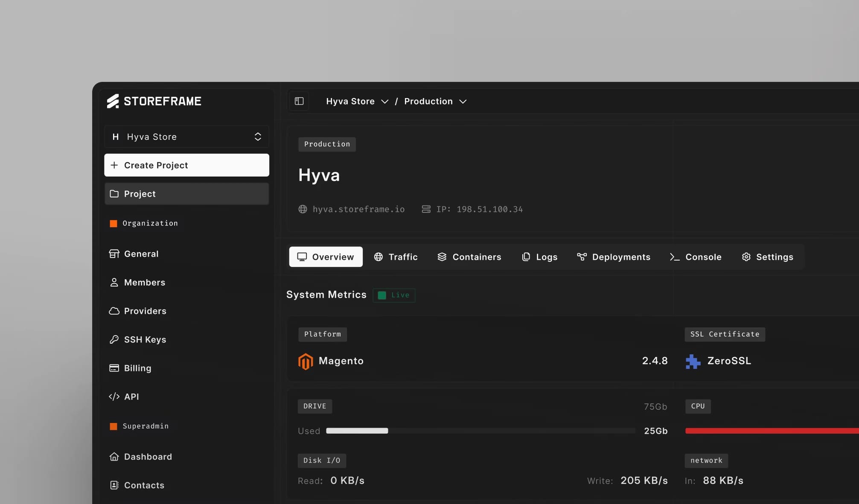Switch to the Overview tab
859x504 pixels.
coord(326,257)
